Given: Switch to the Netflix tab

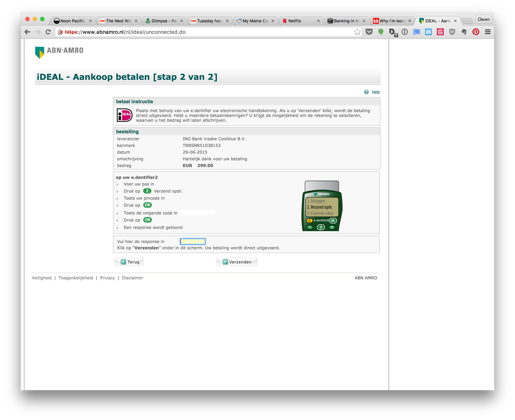Looking at the screenshot, I should point(300,21).
